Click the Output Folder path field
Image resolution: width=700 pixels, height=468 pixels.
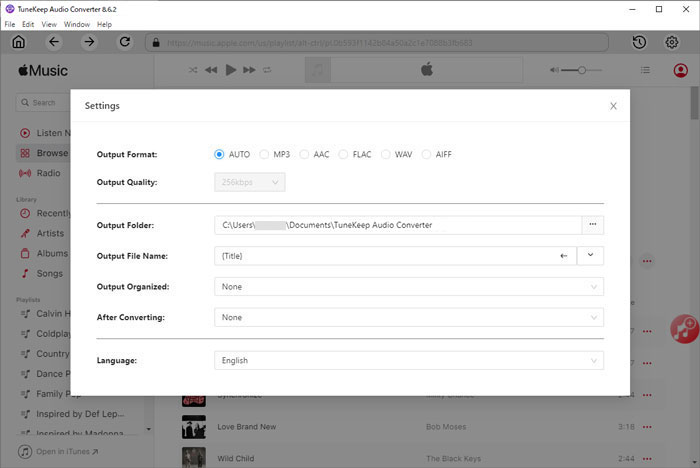398,225
